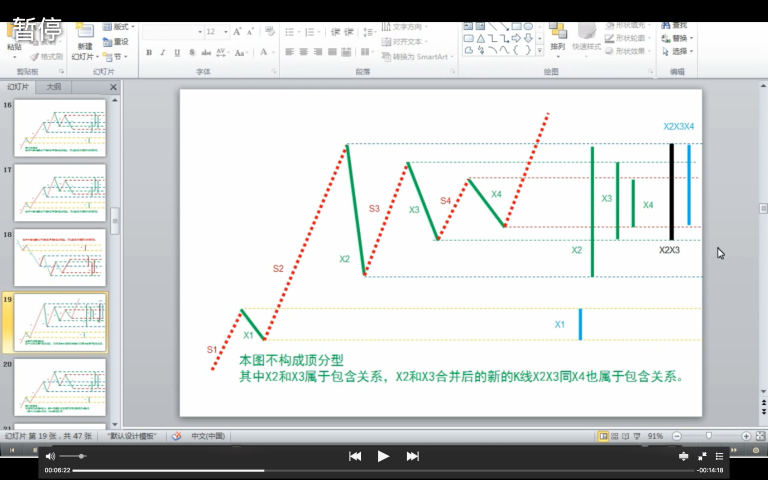Mute the video player volume
This screenshot has height=480, width=768.
coord(51,456)
